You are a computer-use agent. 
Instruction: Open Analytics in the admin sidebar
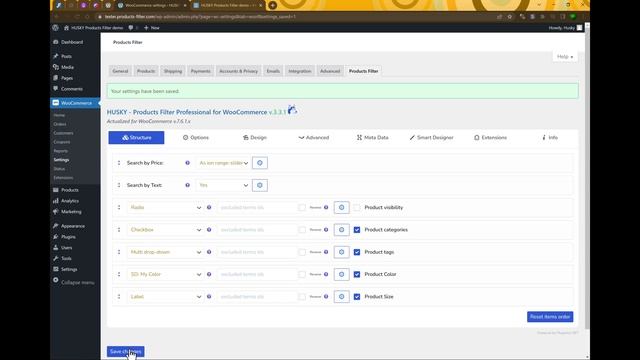pos(69,201)
